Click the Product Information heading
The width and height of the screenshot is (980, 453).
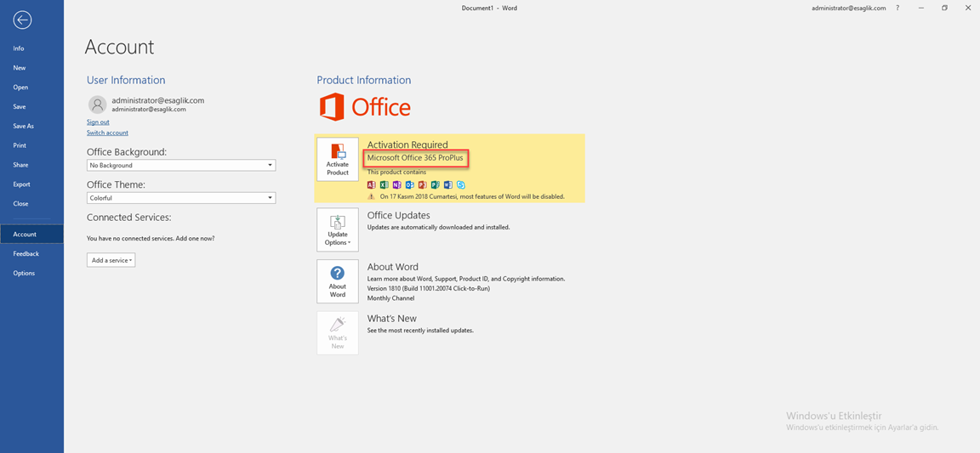(364, 80)
